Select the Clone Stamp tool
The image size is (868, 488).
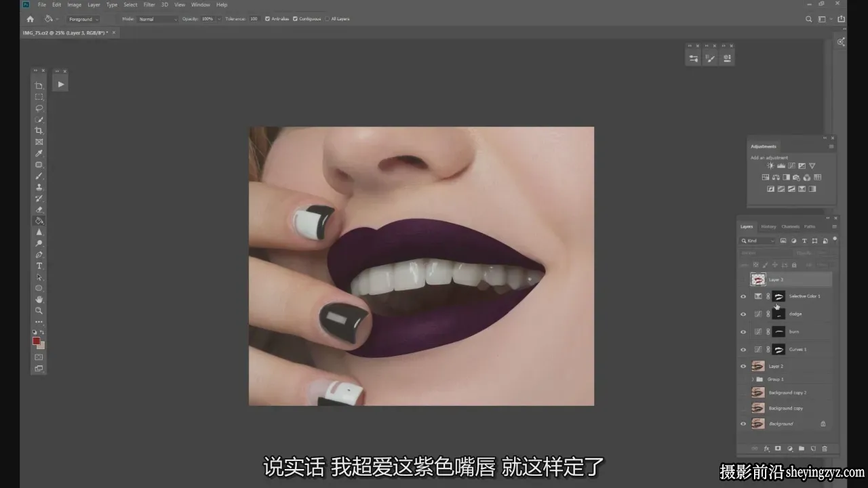pos(39,187)
